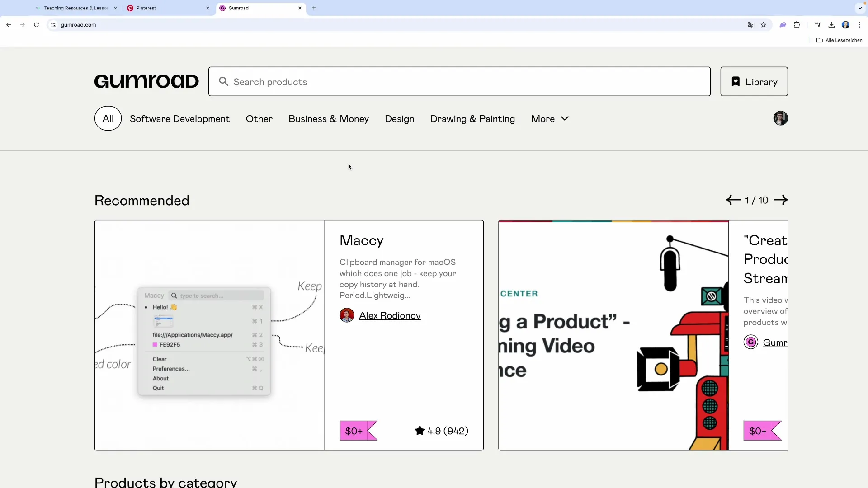Open the Chrome extensions puzzle icon
Viewport: 868px width, 488px height.
pyautogui.click(x=797, y=25)
